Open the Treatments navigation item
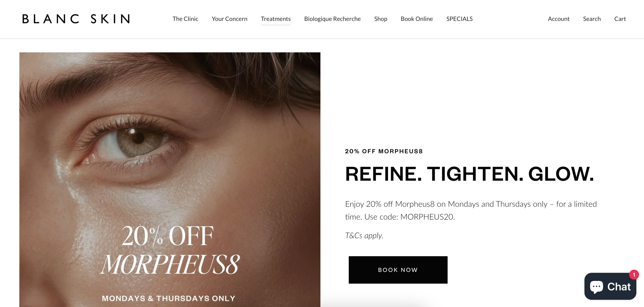Screen dimensions: 644x307 tap(276, 19)
